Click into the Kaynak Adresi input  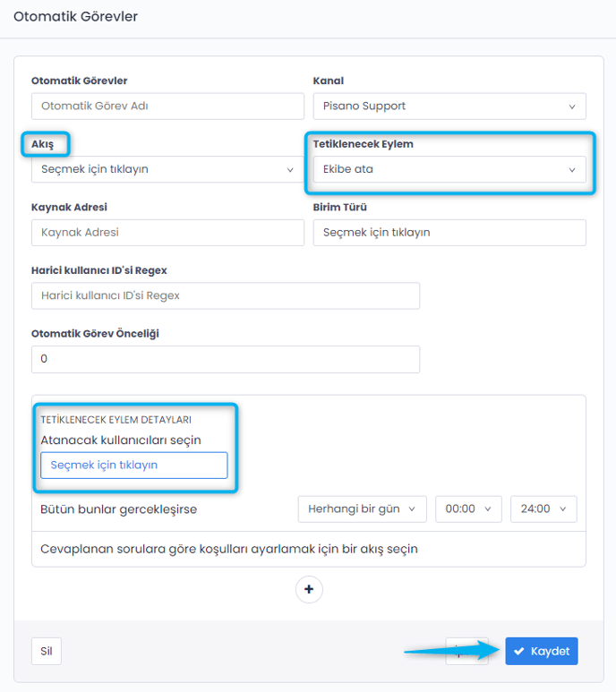(167, 232)
